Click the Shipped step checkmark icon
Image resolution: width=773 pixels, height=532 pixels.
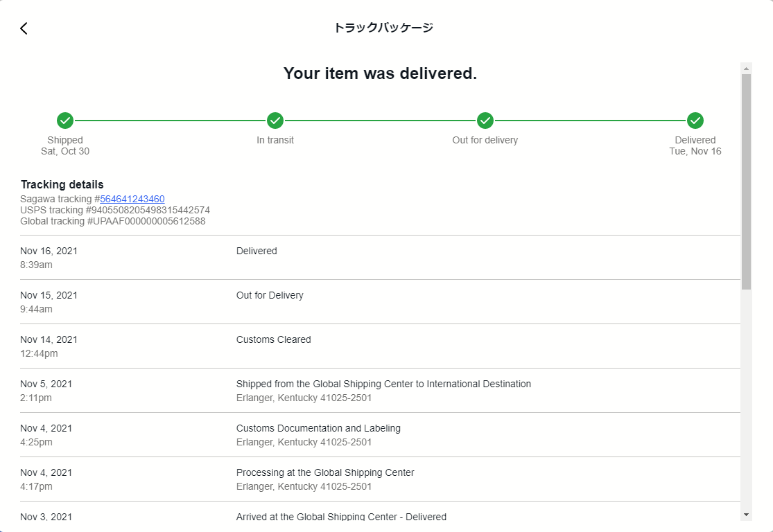click(65, 121)
